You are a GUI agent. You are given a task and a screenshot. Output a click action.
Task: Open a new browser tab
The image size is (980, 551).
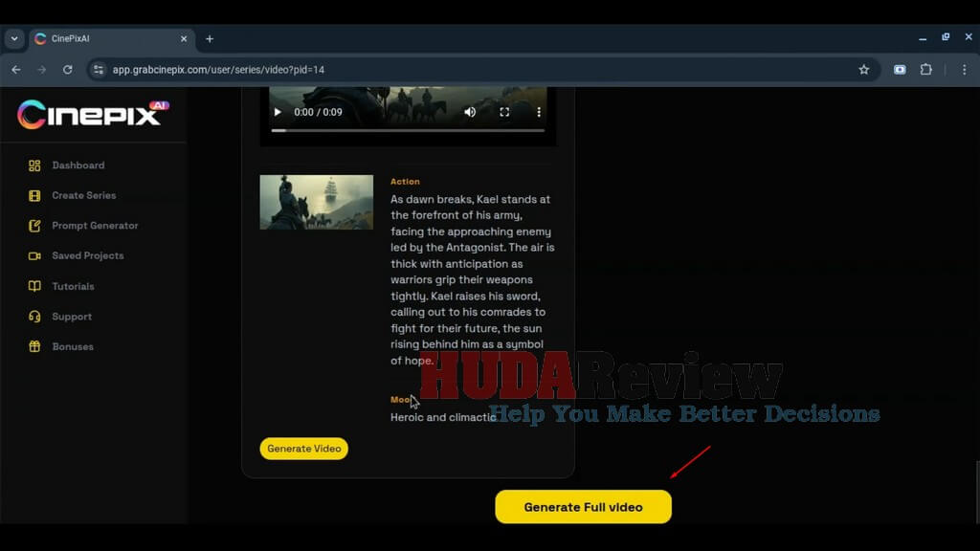tap(210, 38)
